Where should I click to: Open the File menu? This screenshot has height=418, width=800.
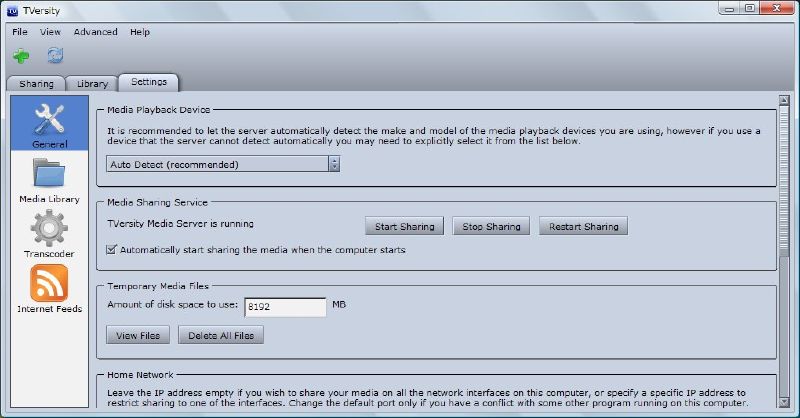pyautogui.click(x=20, y=32)
